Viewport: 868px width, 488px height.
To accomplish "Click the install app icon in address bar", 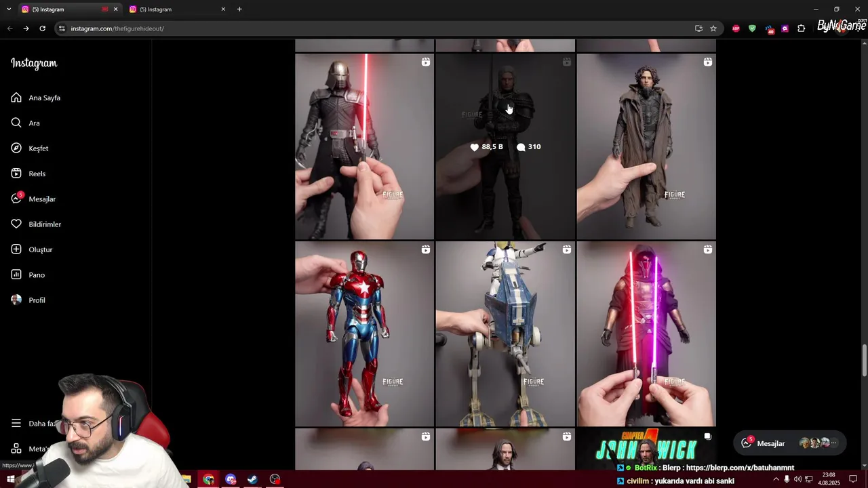I will (698, 28).
